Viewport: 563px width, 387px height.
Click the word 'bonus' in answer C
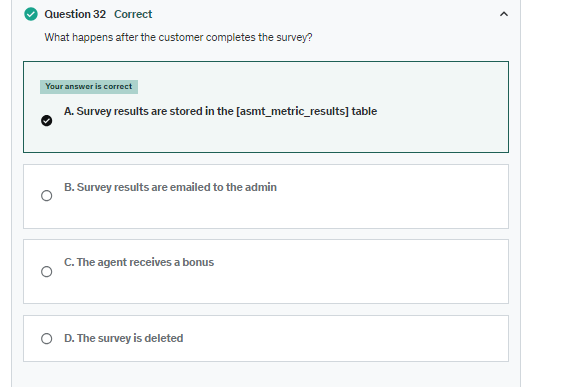pyautogui.click(x=198, y=262)
